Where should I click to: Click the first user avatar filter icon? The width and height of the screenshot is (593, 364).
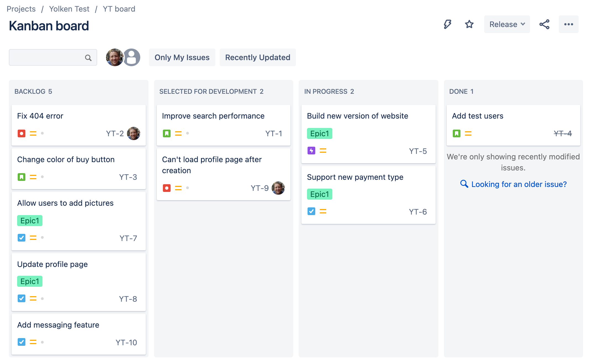[114, 57]
